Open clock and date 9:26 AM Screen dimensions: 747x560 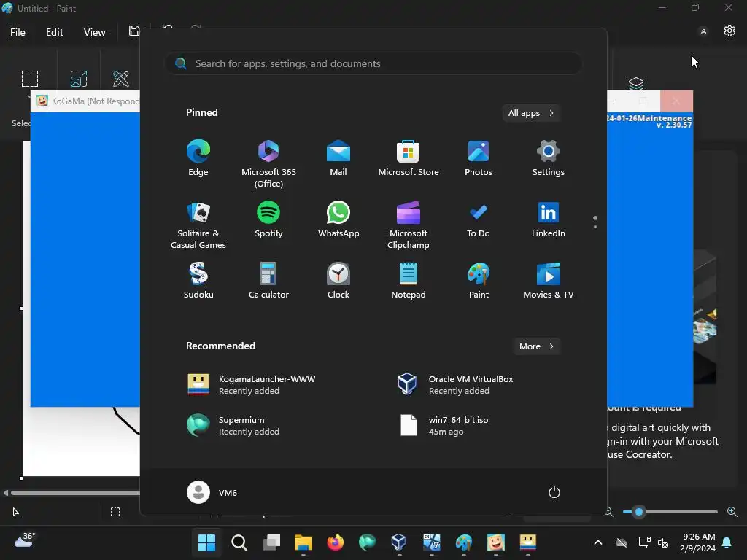pos(697,542)
